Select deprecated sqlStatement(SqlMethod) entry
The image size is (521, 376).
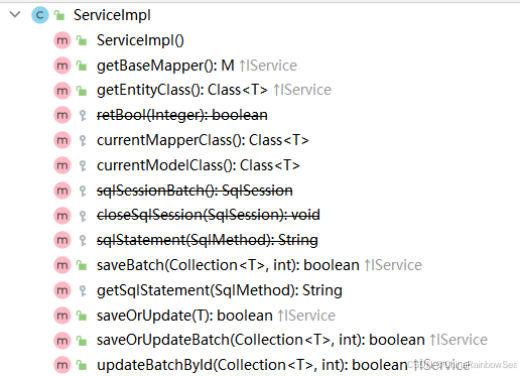click(x=207, y=240)
